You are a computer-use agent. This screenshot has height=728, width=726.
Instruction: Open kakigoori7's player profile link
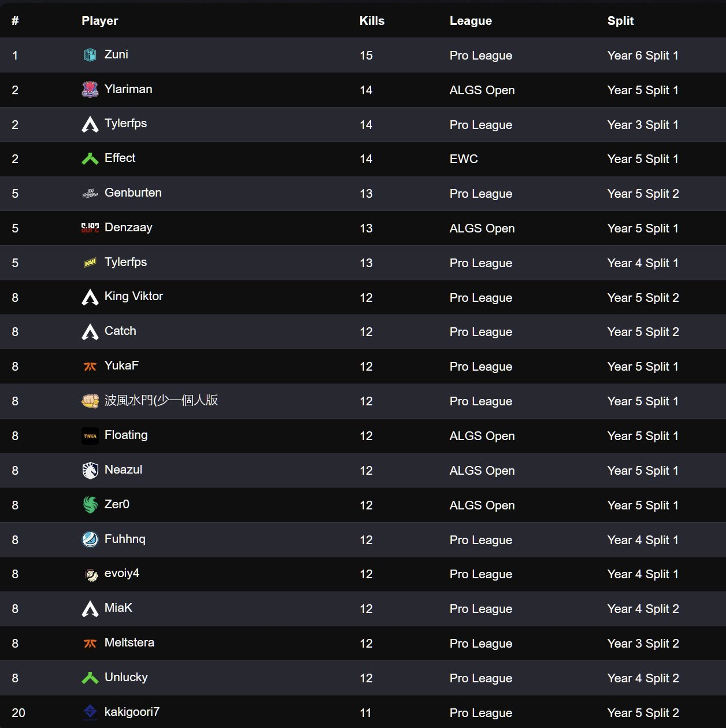tap(132, 712)
